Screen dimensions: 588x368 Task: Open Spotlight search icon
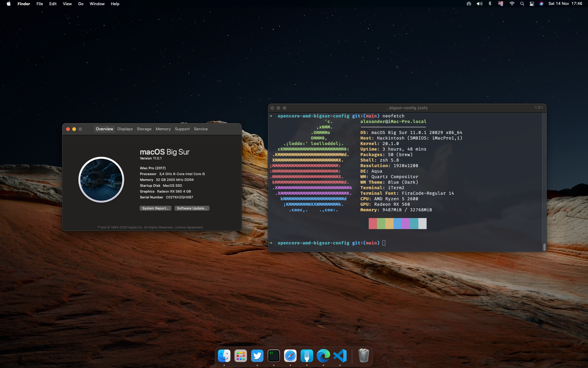[522, 4]
